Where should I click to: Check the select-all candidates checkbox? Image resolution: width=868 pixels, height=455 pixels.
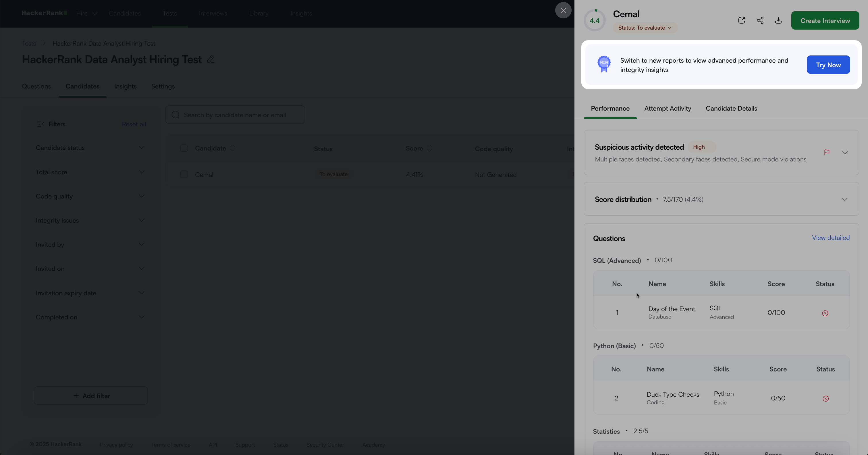click(x=184, y=148)
